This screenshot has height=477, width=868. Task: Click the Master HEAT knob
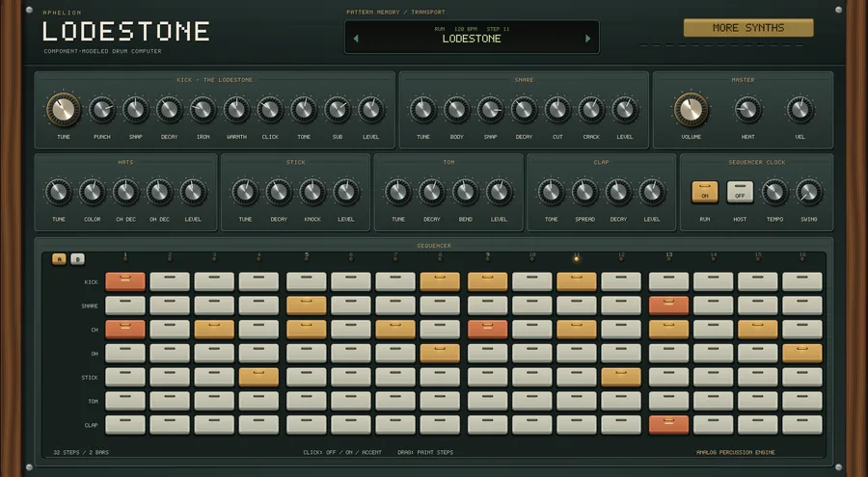pyautogui.click(x=747, y=110)
